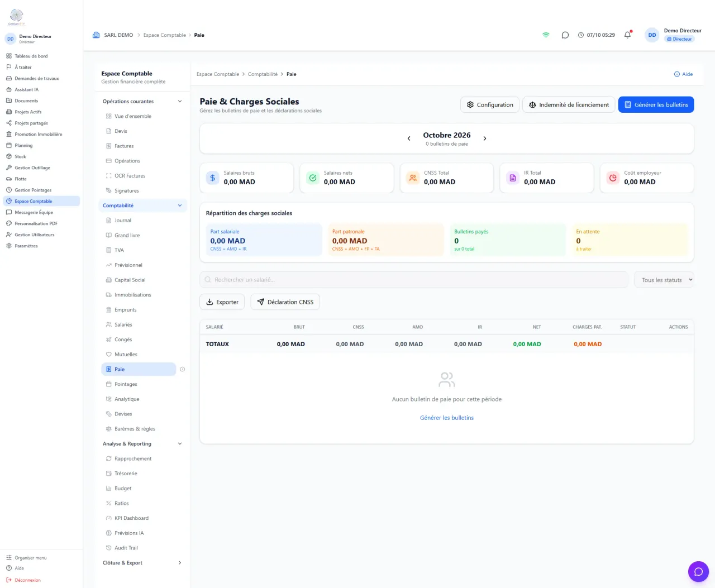Image resolution: width=715 pixels, height=588 pixels.
Task: Click Espace Comptable breadcrumb in header
Action: tap(165, 35)
